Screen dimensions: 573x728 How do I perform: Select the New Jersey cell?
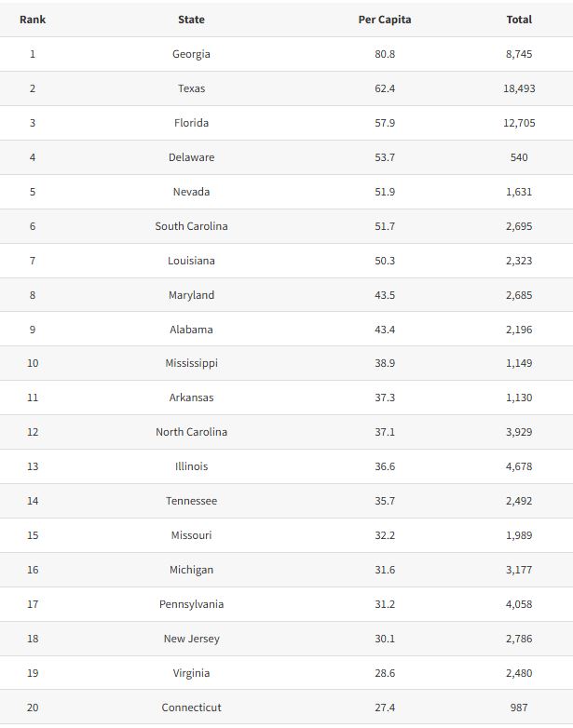pos(191,639)
